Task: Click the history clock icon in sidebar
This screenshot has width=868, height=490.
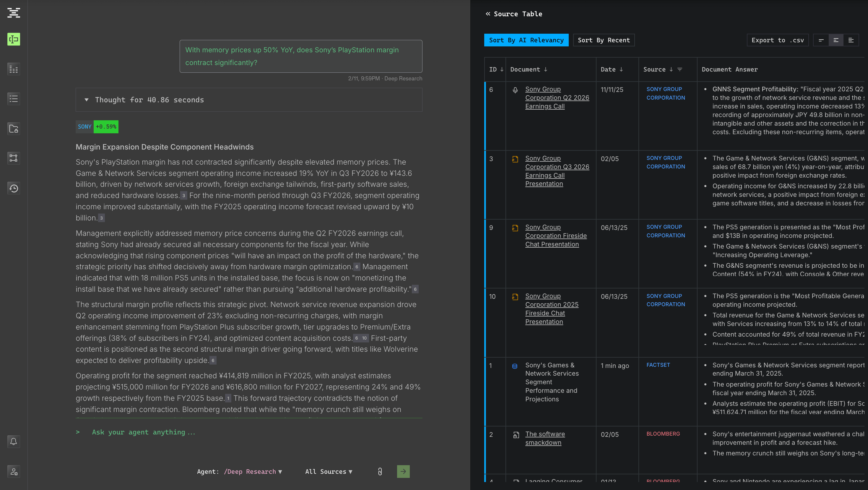Action: point(14,188)
